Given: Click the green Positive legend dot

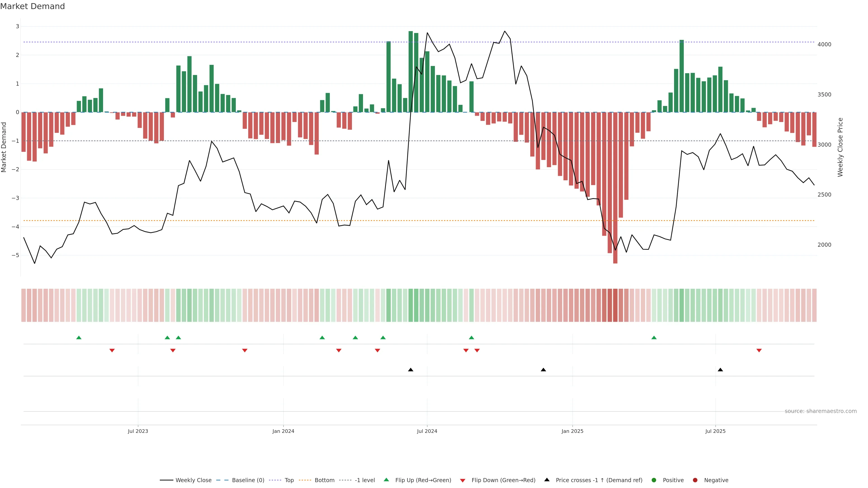Looking at the screenshot, I should click(654, 480).
